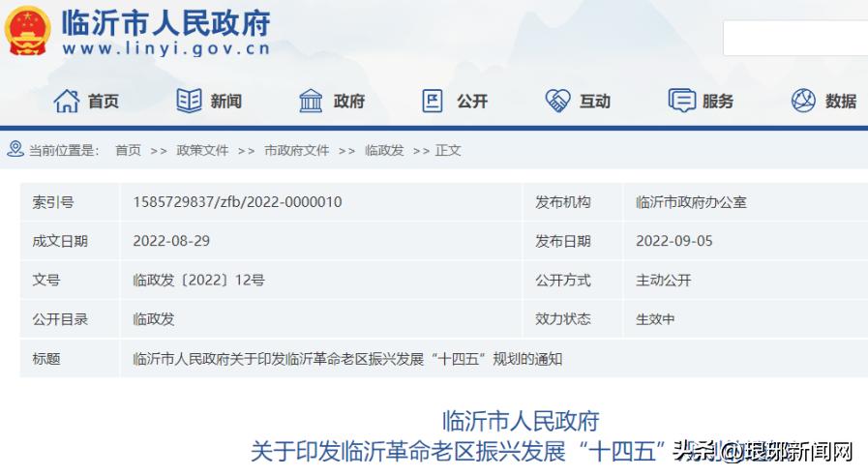Click the 发布机构 value 临沂市政府办公室
The image size is (868, 476).
pos(691,202)
